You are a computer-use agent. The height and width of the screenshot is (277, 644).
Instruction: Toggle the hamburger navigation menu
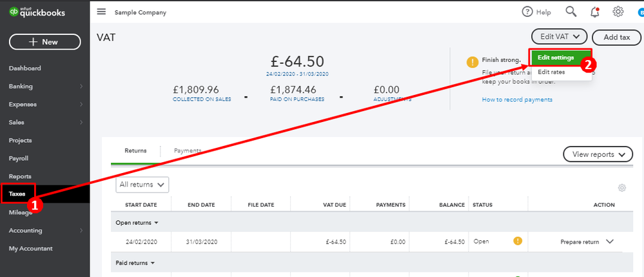click(101, 12)
